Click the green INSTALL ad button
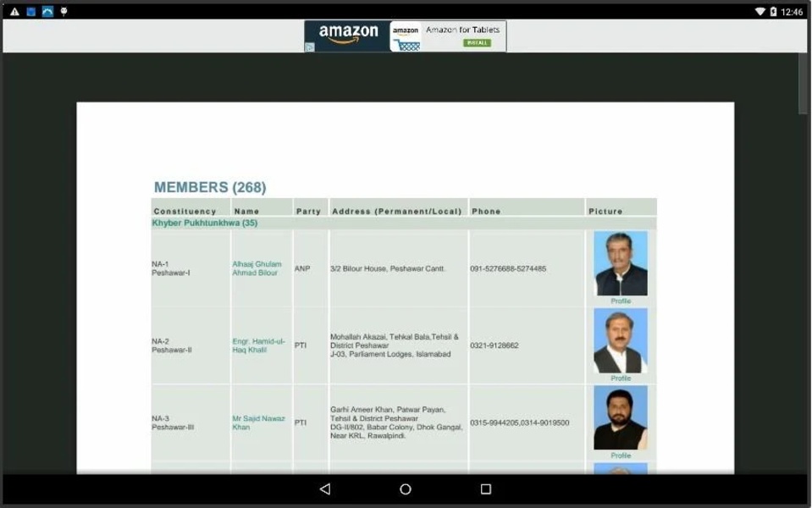Viewport: 812px width, 508px height. tap(477, 43)
